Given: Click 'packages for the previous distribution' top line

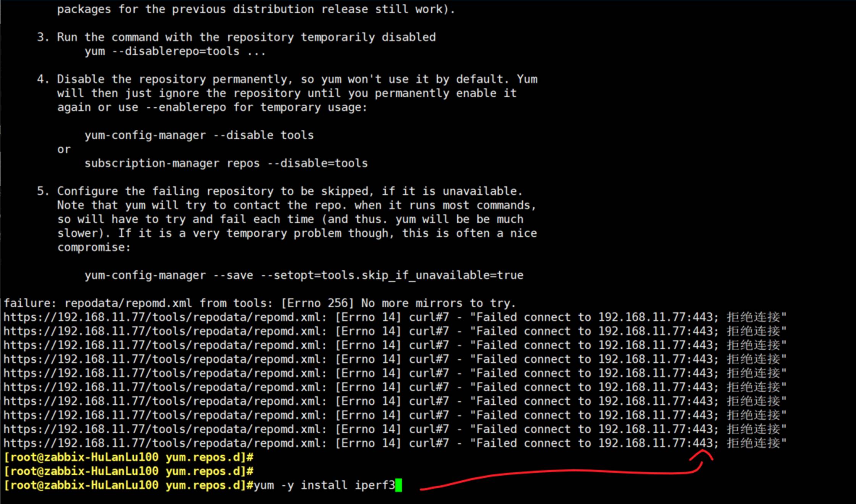Looking at the screenshot, I should point(256,9).
